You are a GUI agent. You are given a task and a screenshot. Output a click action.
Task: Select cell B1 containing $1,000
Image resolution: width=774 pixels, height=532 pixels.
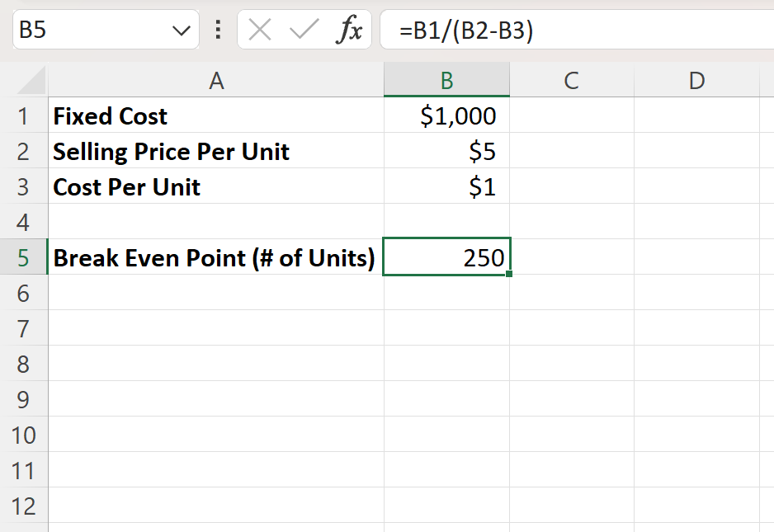(x=446, y=115)
